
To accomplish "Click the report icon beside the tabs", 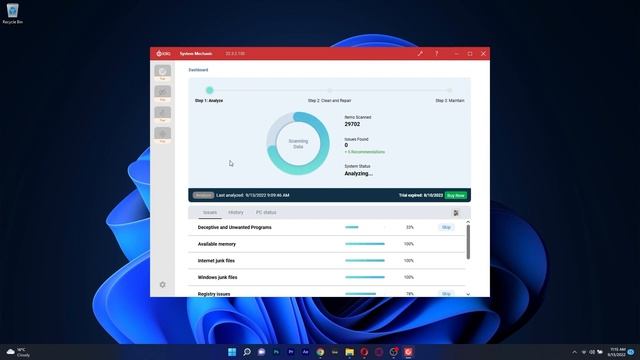I will (x=456, y=213).
